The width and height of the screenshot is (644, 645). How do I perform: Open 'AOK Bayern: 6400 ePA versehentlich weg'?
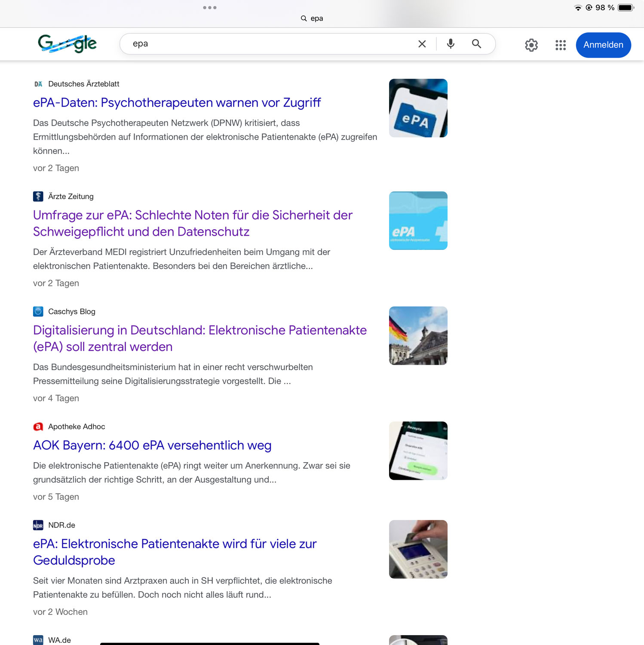point(152,445)
